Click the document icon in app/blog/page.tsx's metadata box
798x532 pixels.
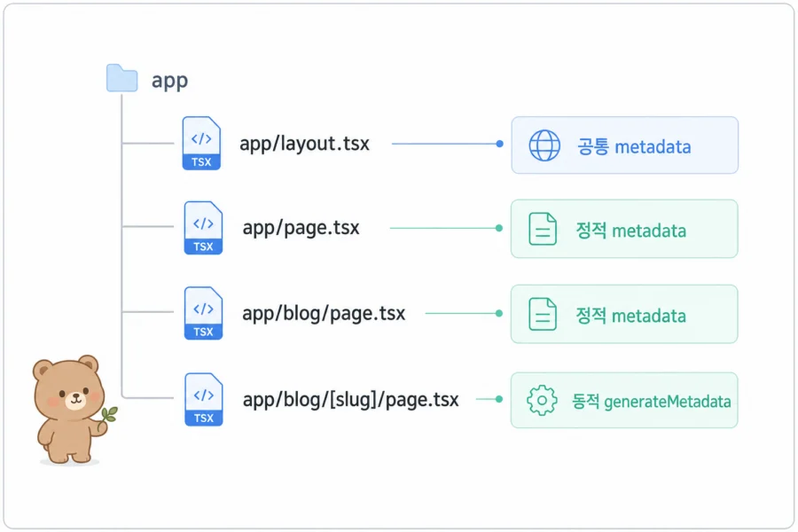pyautogui.click(x=543, y=314)
